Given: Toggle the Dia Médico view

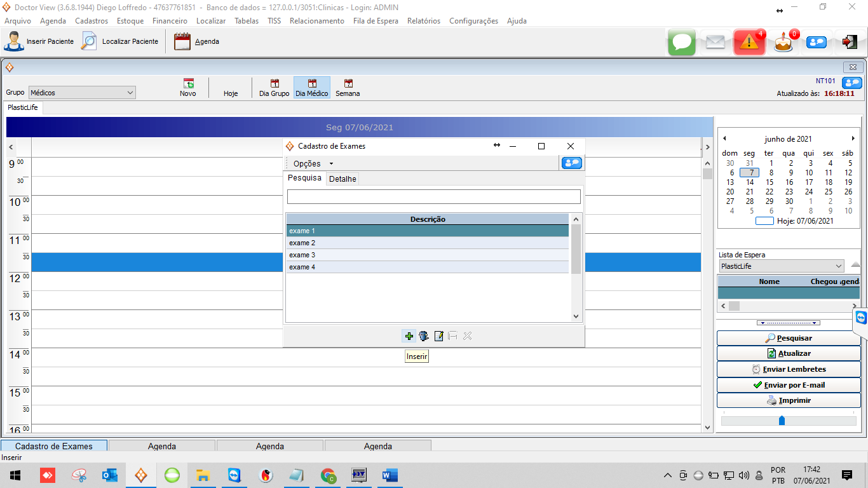Looking at the screenshot, I should coord(312,88).
